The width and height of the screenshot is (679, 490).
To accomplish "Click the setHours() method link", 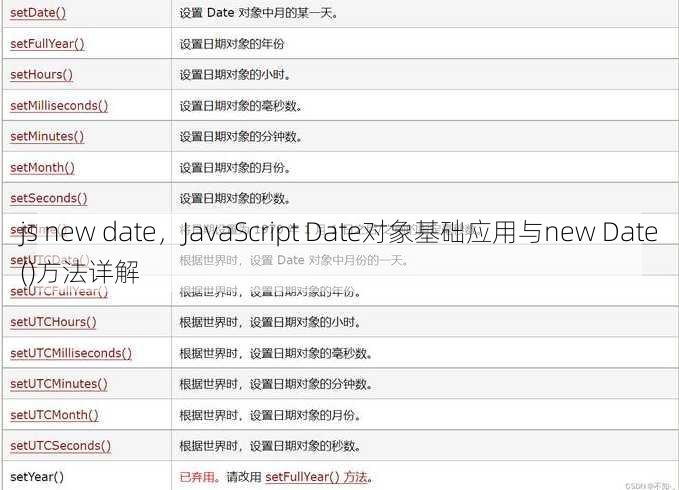I will [x=42, y=74].
